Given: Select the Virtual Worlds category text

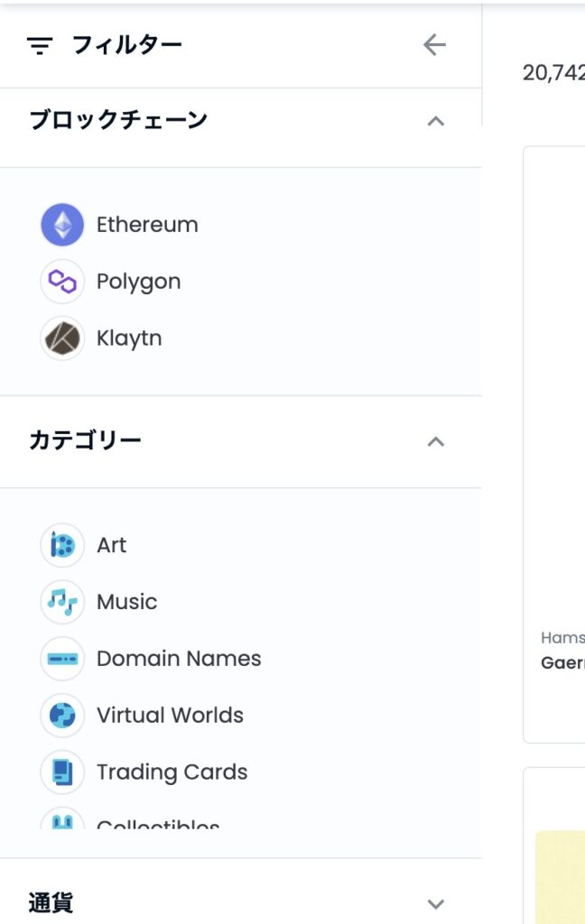Looking at the screenshot, I should (170, 715).
